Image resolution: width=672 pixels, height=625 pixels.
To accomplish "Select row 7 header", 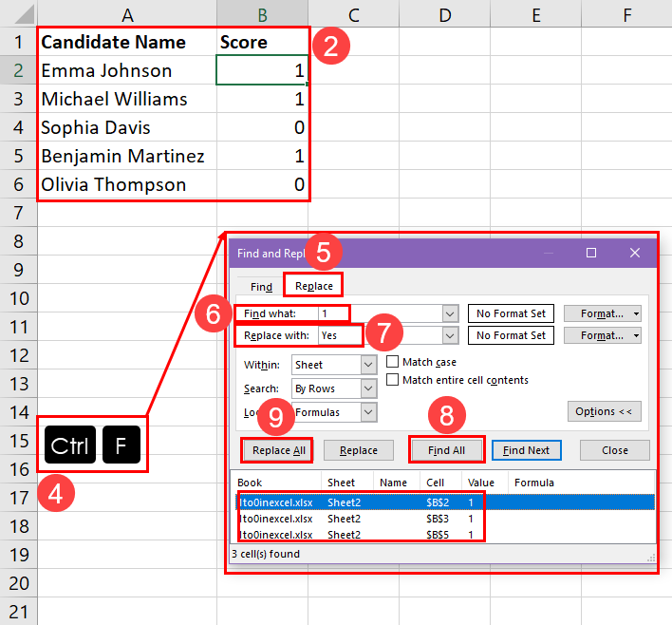I will point(18,213).
